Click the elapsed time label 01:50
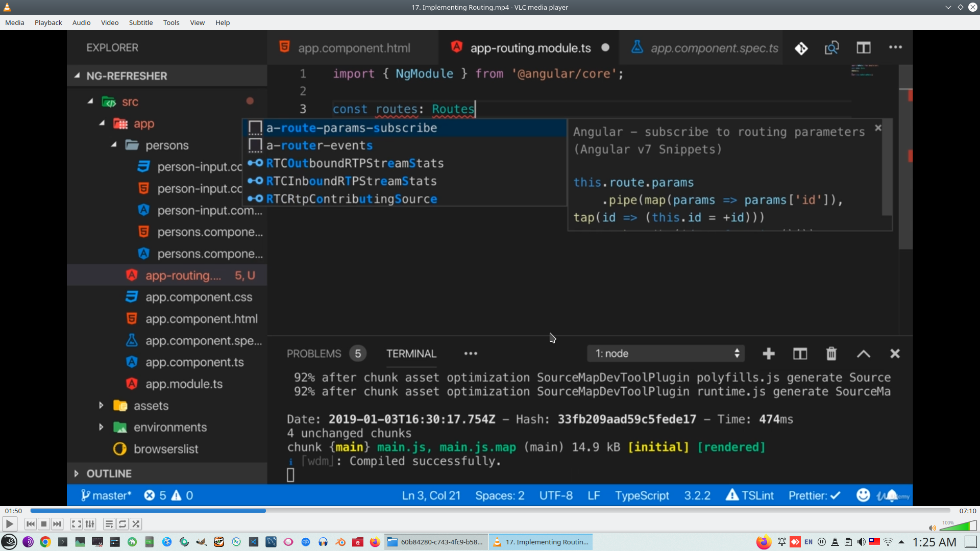980x551 pixels. point(14,511)
